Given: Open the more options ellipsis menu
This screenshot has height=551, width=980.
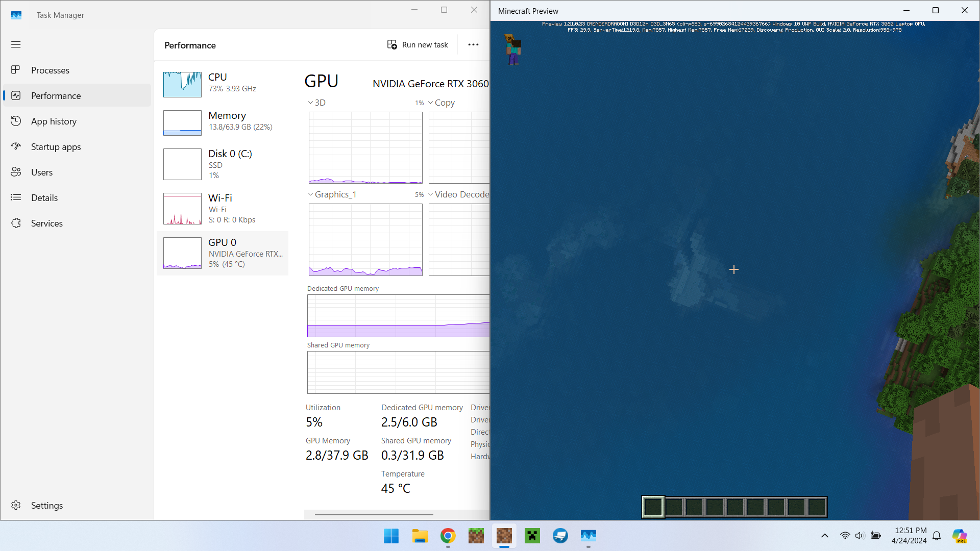Looking at the screenshot, I should click(473, 45).
